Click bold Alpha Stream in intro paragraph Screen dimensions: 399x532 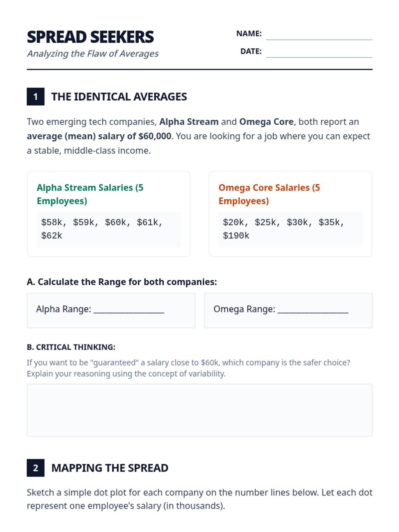tap(189, 122)
